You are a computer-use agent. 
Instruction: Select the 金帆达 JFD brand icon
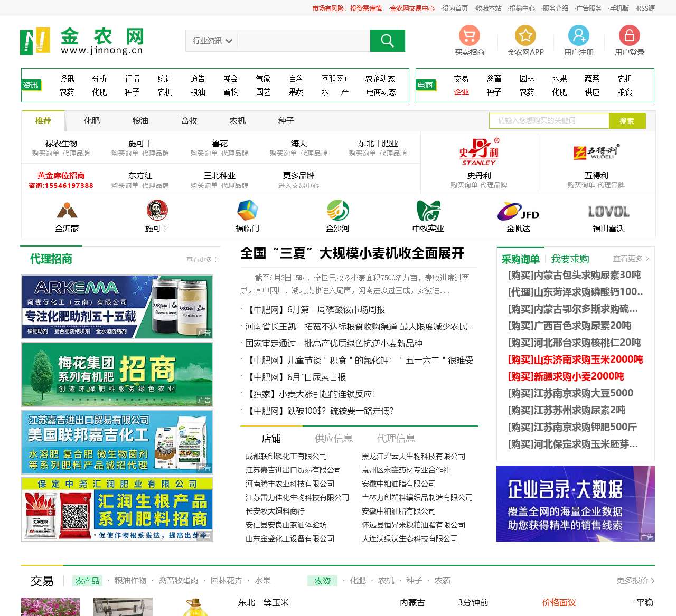(518, 211)
